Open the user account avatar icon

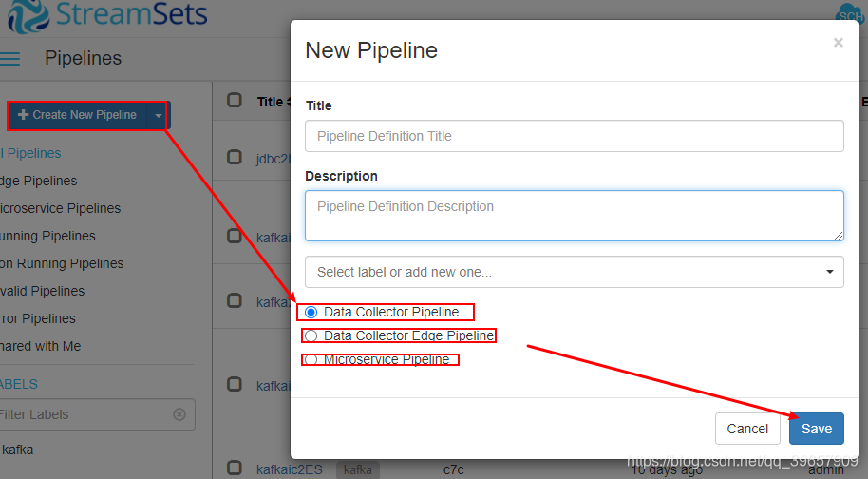coord(850,15)
